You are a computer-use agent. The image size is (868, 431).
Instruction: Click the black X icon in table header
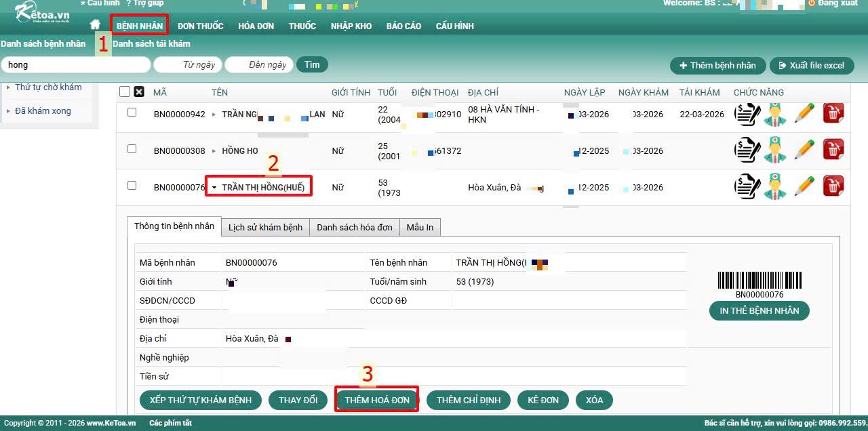(x=139, y=92)
